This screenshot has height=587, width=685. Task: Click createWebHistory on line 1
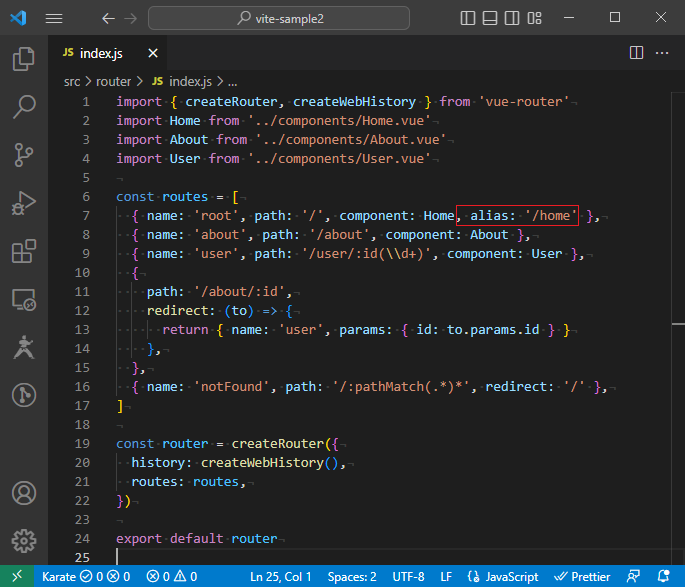point(354,102)
